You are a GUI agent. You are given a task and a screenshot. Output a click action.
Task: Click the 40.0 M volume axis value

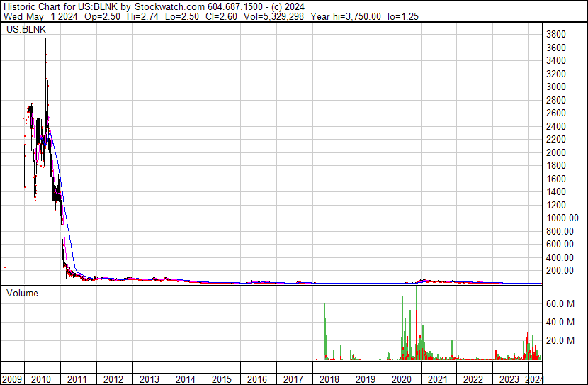tap(560, 323)
